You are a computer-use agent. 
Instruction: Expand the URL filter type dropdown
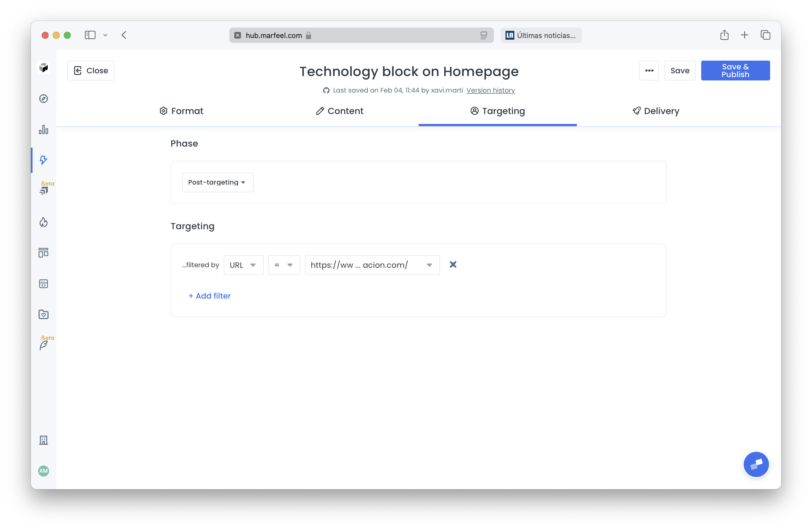243,265
